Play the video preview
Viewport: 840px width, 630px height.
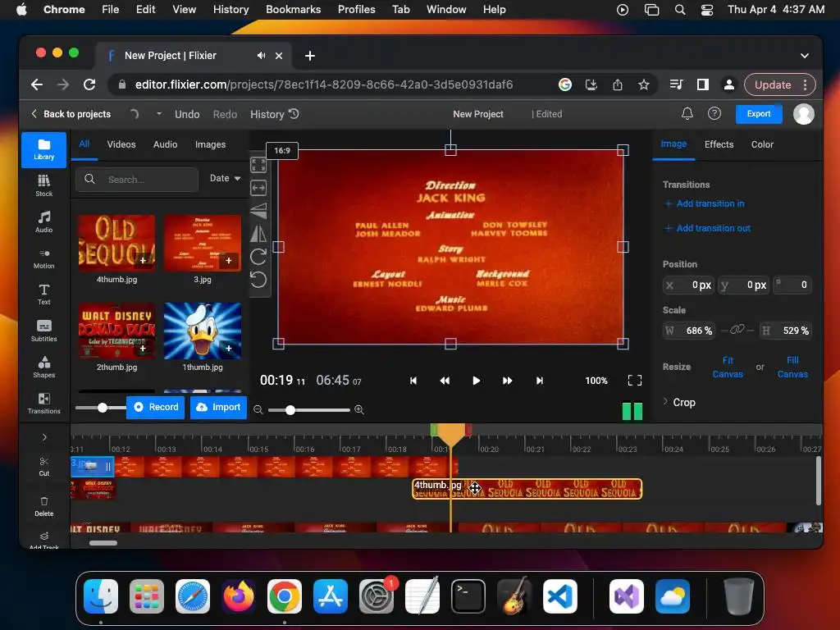point(476,381)
